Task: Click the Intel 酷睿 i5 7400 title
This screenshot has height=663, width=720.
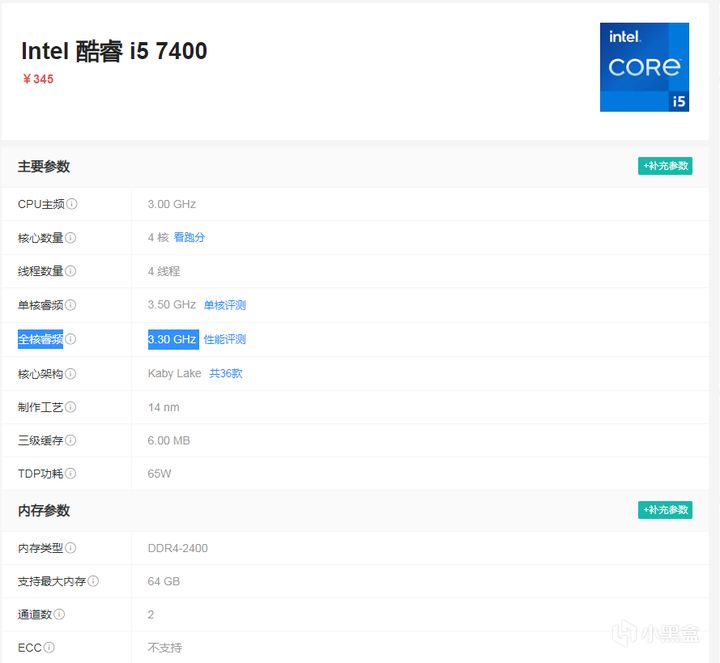Action: (x=114, y=51)
